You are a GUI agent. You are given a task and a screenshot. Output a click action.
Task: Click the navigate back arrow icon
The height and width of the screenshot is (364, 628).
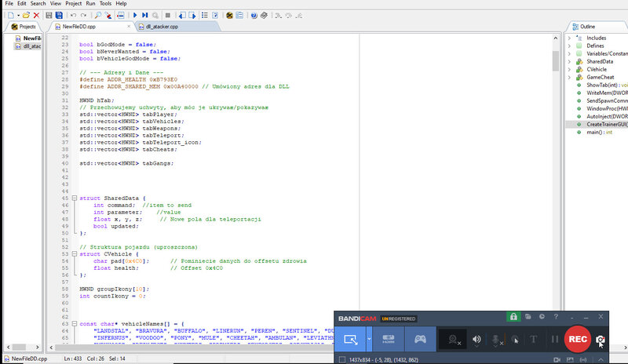[182, 15]
